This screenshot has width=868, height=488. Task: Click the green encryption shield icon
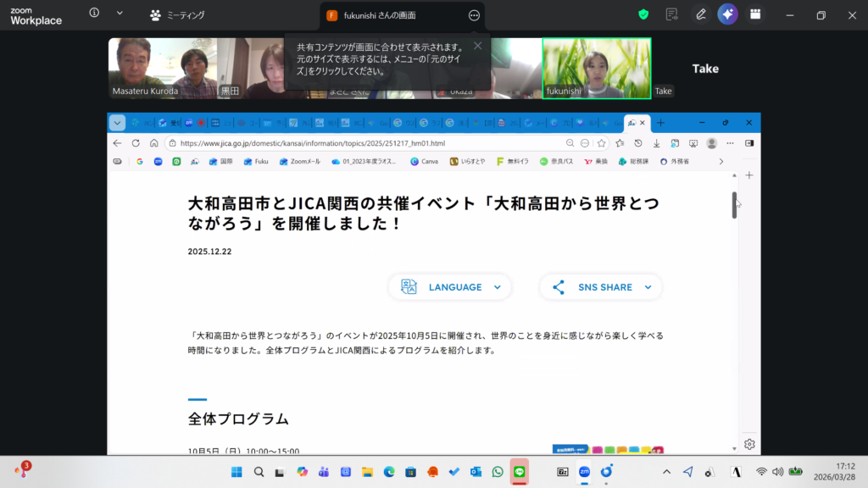pyautogui.click(x=643, y=14)
